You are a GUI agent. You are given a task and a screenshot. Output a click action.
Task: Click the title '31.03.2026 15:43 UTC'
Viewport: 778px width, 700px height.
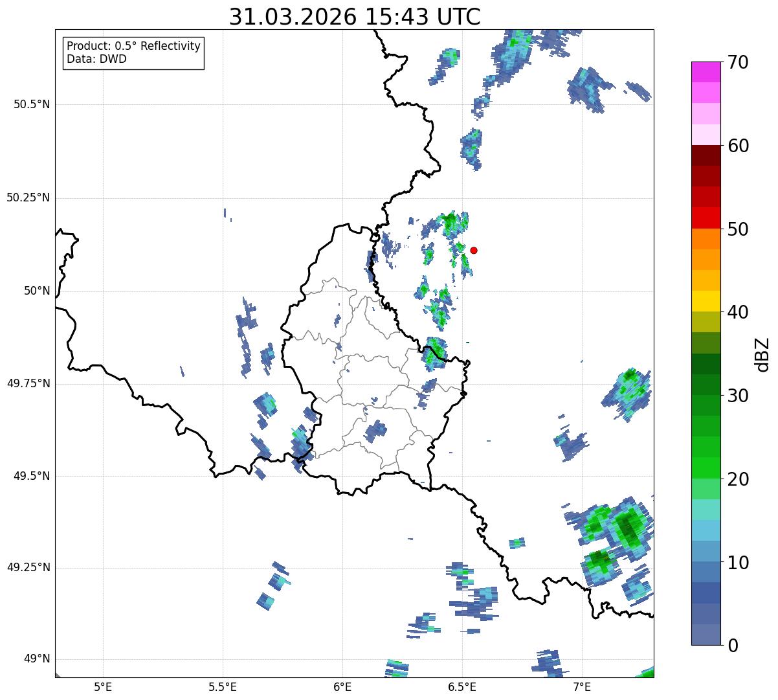click(355, 17)
